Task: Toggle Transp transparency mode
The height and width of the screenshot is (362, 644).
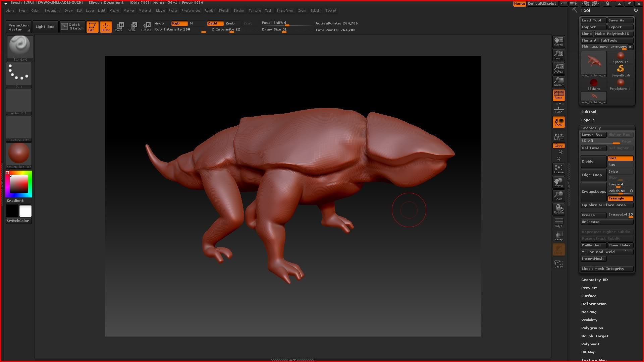Action: [x=558, y=236]
